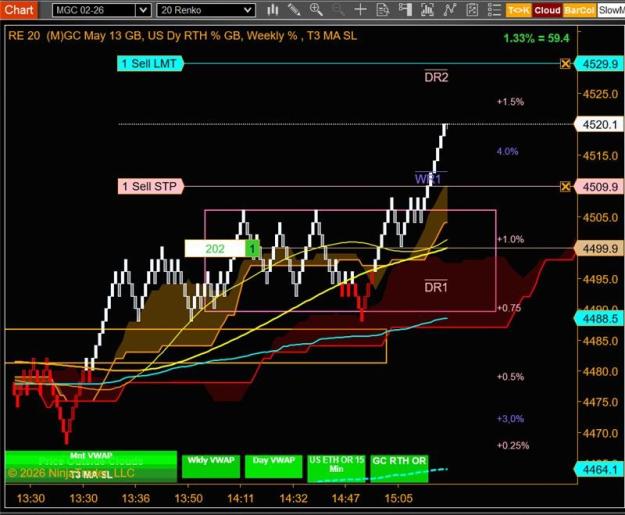This screenshot has height=515, width=625.
Task: Select the drawing tools pencil icon
Action: click(295, 10)
